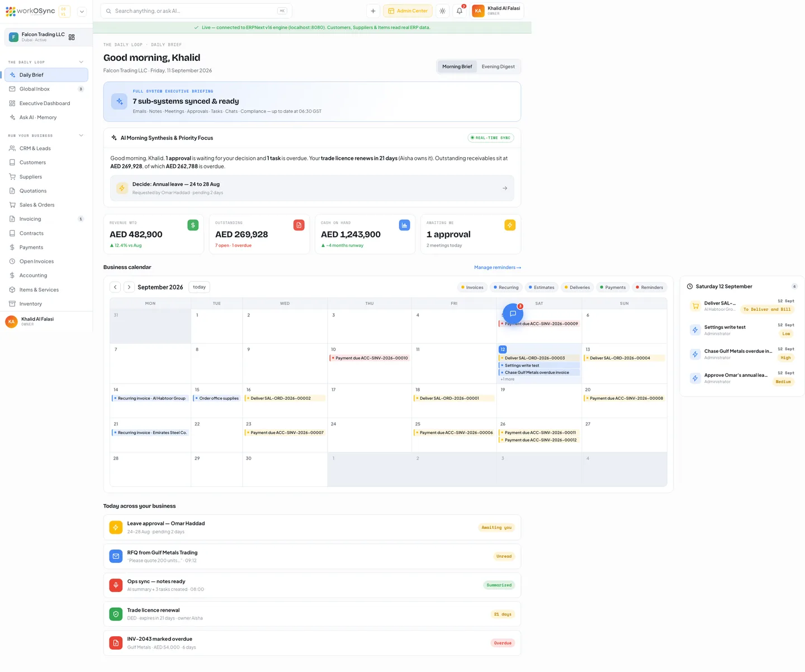Viewport: 805px width, 672px height.
Task: Click the microphone icon for Ops sync notes
Action: 116,585
